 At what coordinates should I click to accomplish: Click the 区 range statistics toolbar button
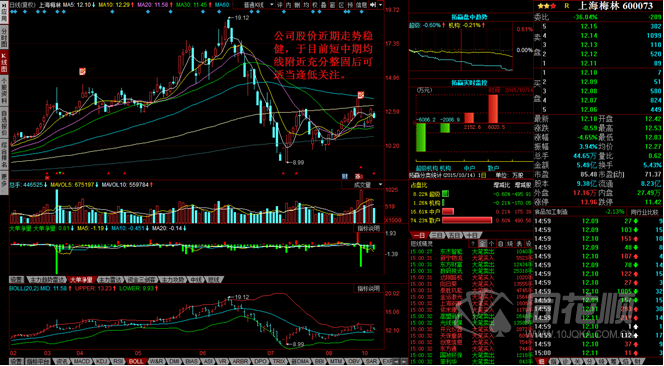click(342, 5)
